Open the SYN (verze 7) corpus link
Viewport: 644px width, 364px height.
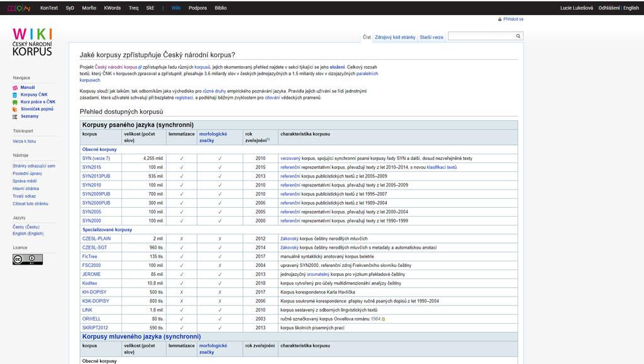(96, 158)
